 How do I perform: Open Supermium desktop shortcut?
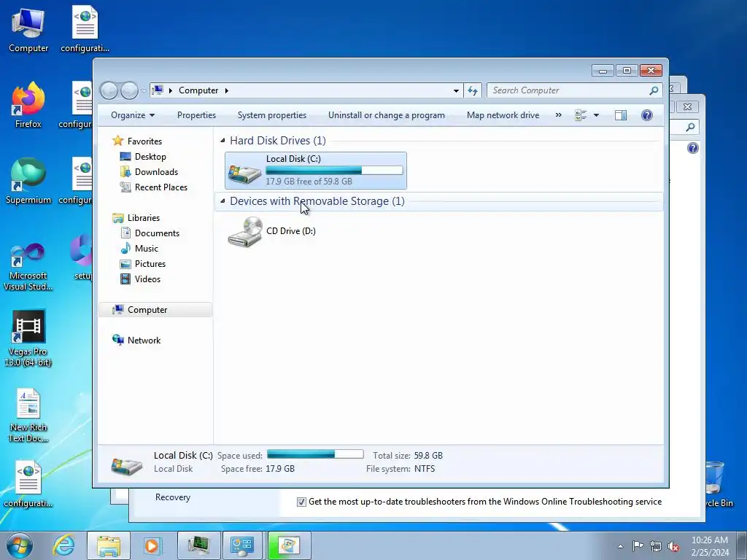coord(28,181)
